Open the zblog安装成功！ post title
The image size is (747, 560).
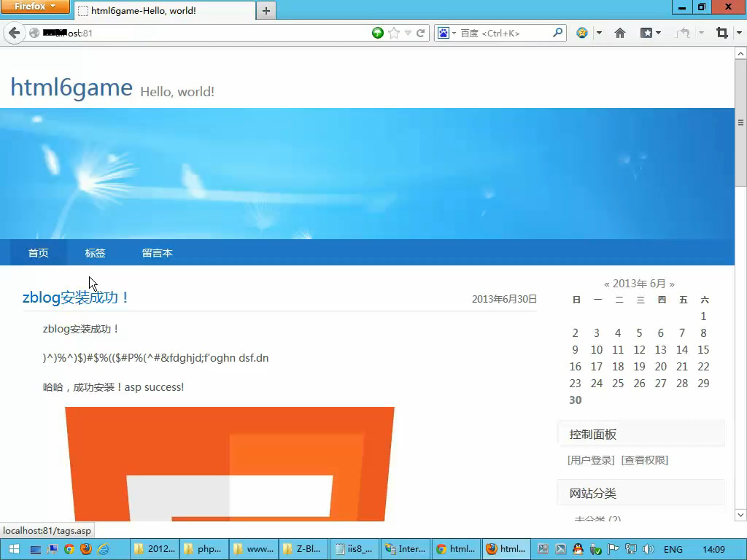coord(76,297)
